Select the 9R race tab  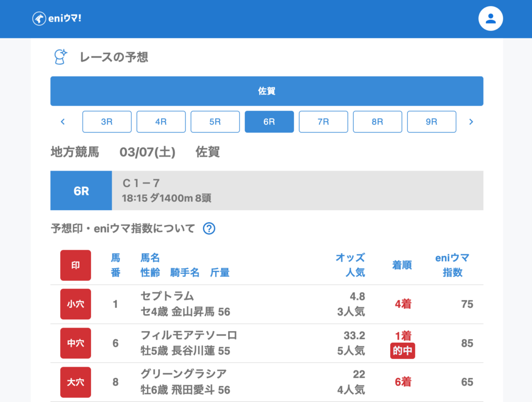(x=431, y=122)
